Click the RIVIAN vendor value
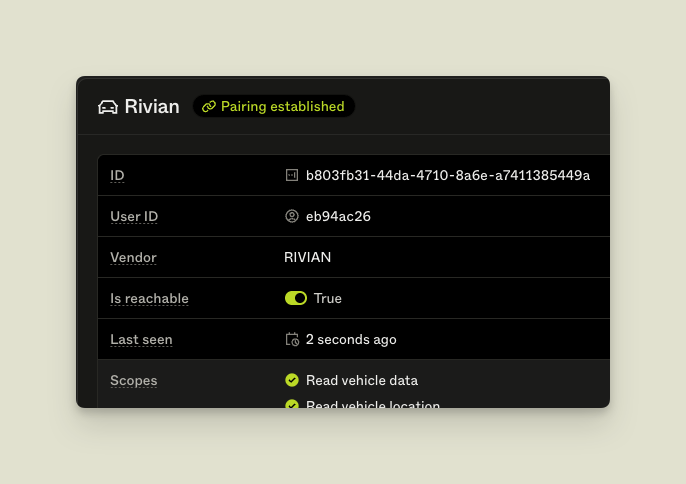The width and height of the screenshot is (686, 484). pos(308,257)
